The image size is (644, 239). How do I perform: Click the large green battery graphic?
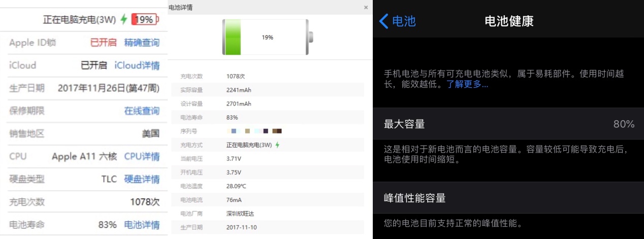click(x=268, y=37)
